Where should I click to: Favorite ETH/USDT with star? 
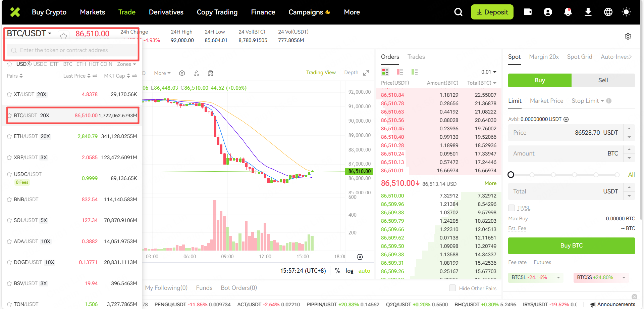(9, 136)
